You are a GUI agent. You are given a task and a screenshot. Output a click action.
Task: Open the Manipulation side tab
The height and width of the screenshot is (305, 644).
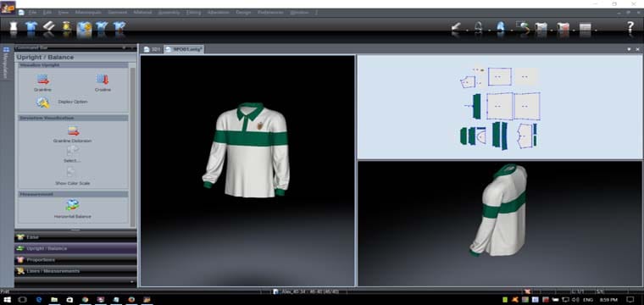pyautogui.click(x=6, y=64)
